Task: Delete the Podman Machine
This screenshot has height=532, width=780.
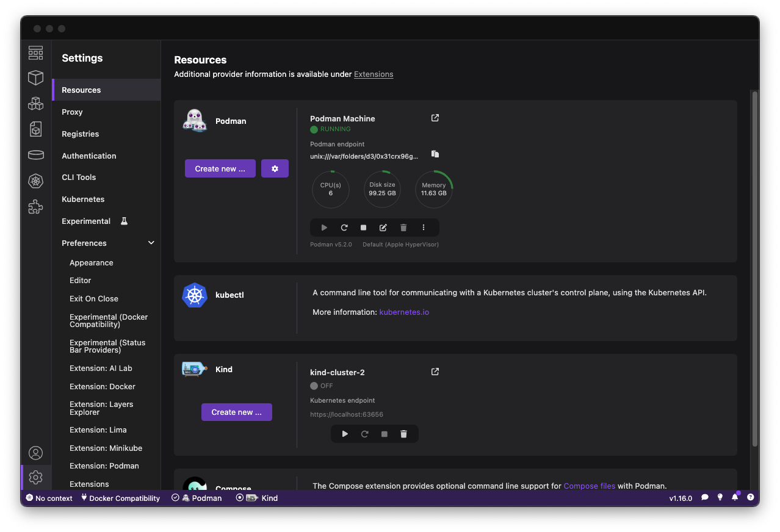Action: 403,228
